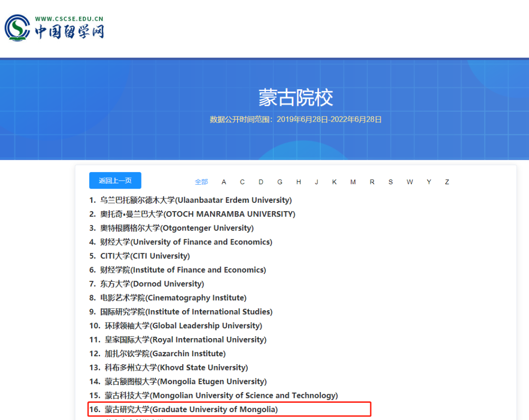Open Otgontenger University entry
The image size is (529, 420).
[x=171, y=228]
